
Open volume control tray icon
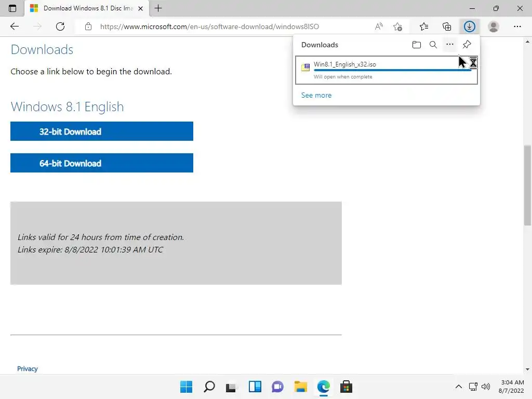tap(486, 387)
